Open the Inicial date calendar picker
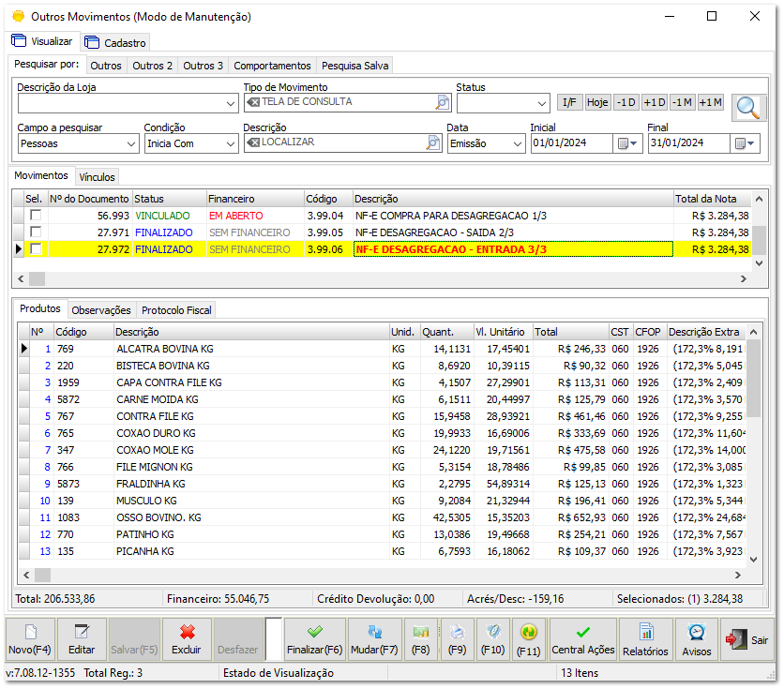This screenshot has height=689, width=784. coord(628,143)
